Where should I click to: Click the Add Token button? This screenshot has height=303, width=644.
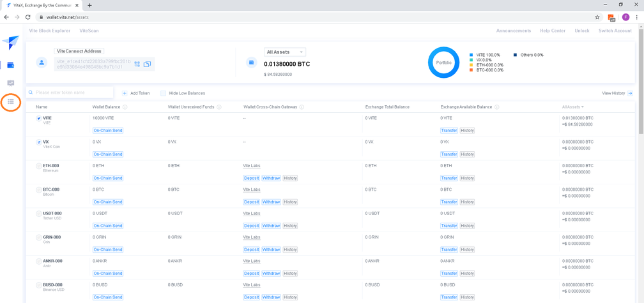click(136, 93)
